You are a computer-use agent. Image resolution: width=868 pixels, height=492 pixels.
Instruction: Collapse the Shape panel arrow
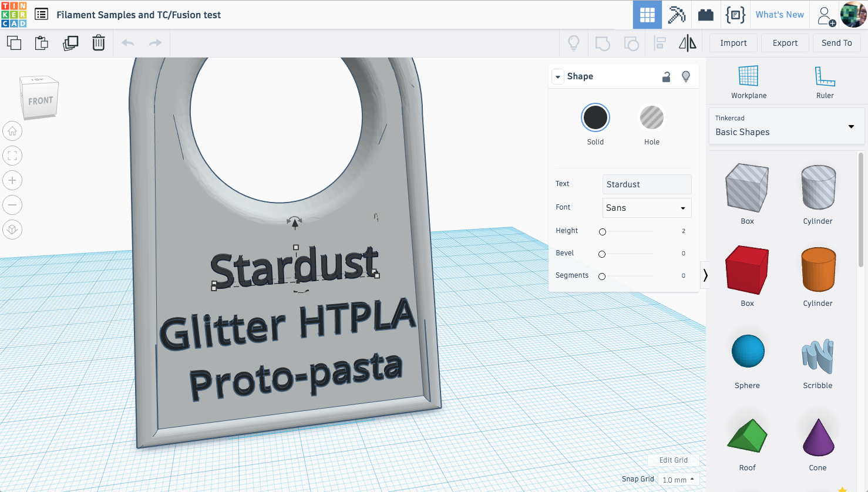pyautogui.click(x=558, y=77)
